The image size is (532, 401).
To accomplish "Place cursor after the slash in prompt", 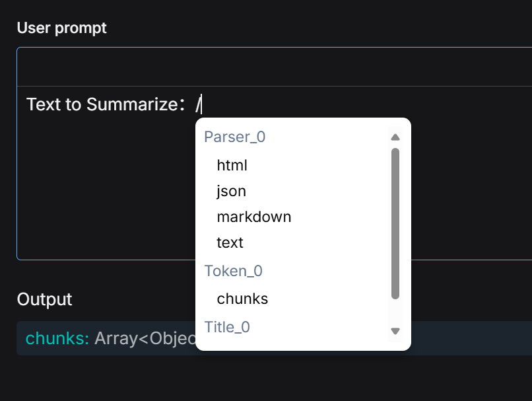I will [x=202, y=104].
